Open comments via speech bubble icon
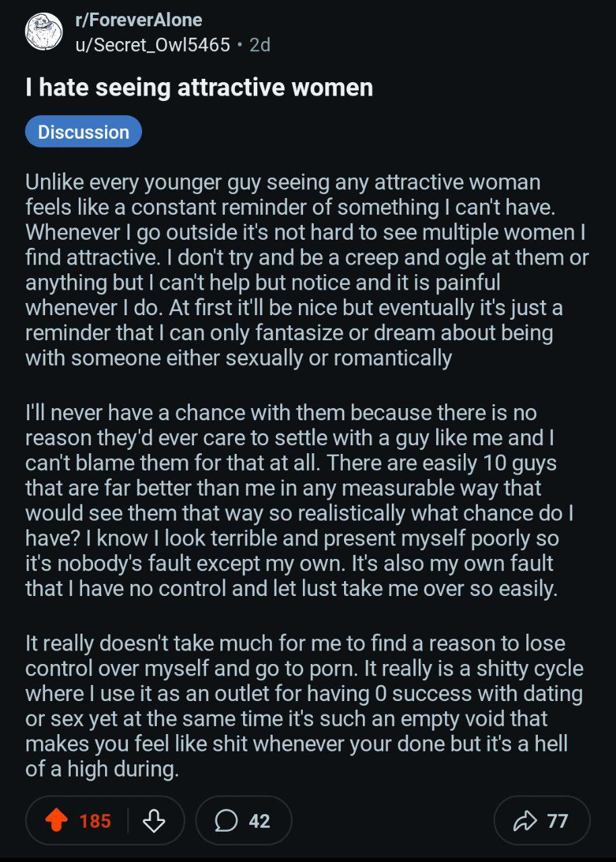 [x=226, y=821]
